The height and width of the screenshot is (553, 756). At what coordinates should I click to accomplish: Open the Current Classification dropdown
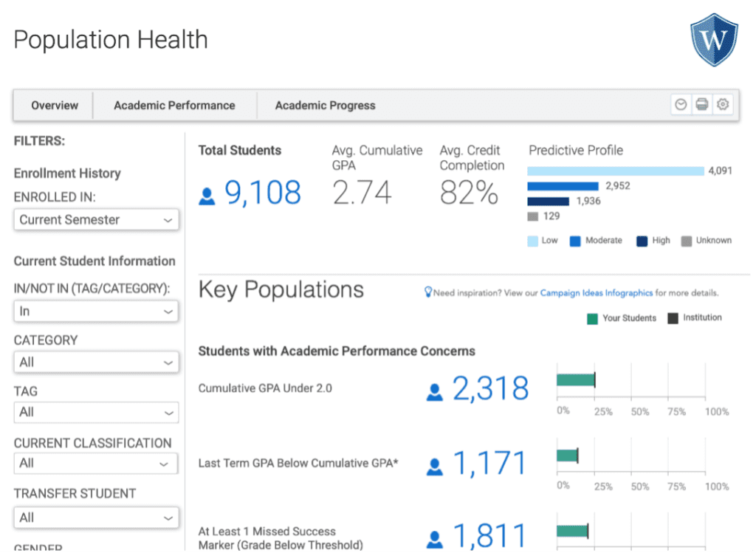point(97,464)
